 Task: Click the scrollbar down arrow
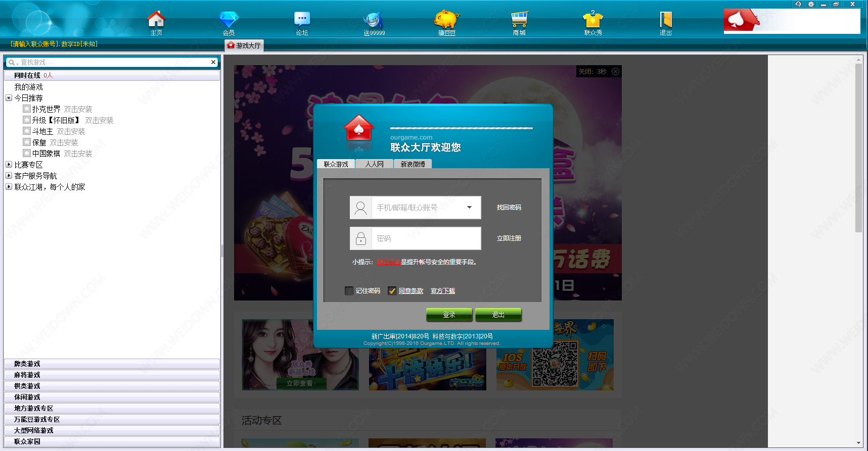[x=858, y=443]
